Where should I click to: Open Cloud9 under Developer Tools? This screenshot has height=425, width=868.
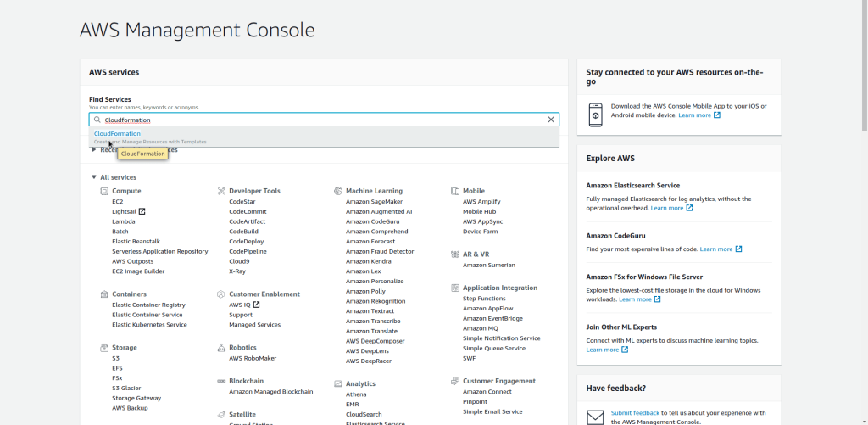coord(239,261)
